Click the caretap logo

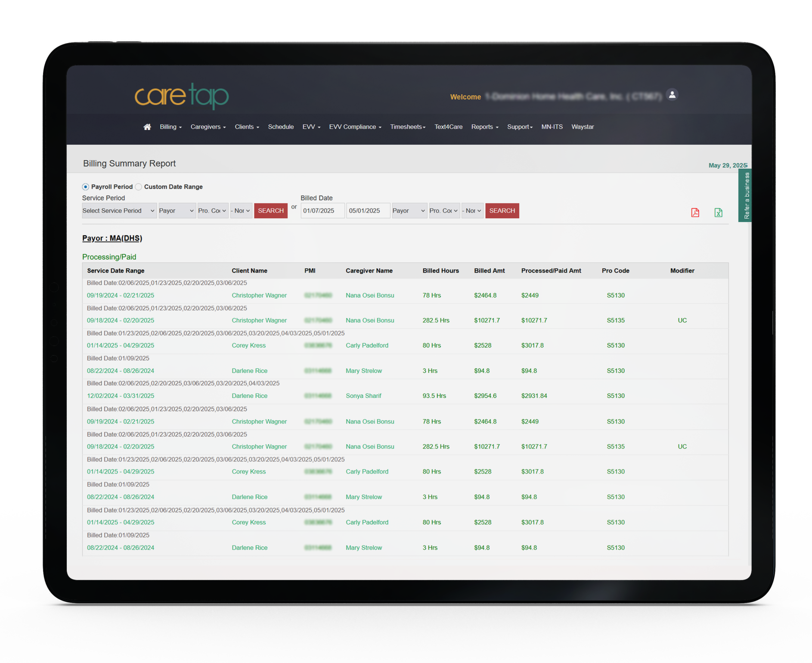tap(181, 96)
